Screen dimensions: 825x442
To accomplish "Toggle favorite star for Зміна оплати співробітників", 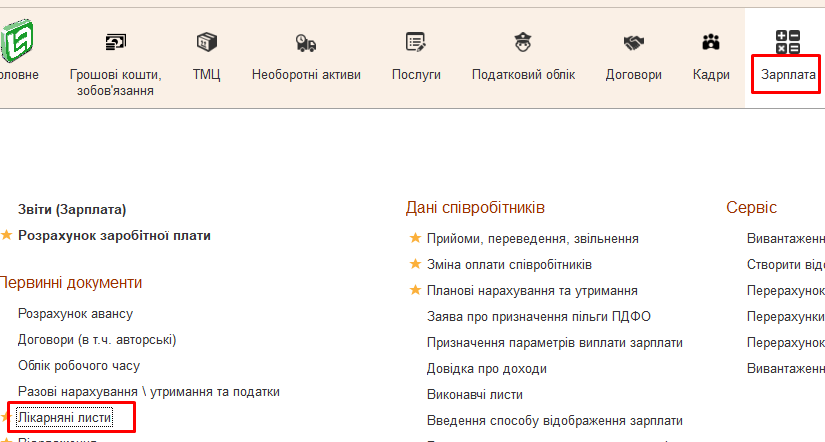I will [415, 264].
